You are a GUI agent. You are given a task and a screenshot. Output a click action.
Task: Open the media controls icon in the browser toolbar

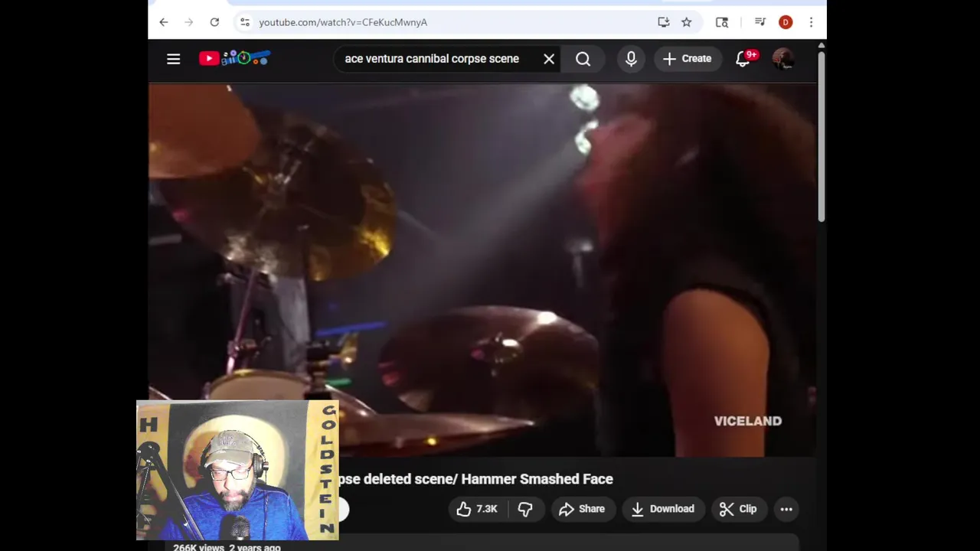click(x=760, y=22)
